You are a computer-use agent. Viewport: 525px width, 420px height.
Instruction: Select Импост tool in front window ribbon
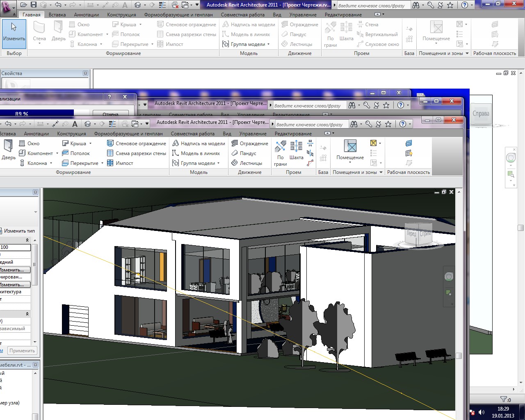(x=120, y=163)
